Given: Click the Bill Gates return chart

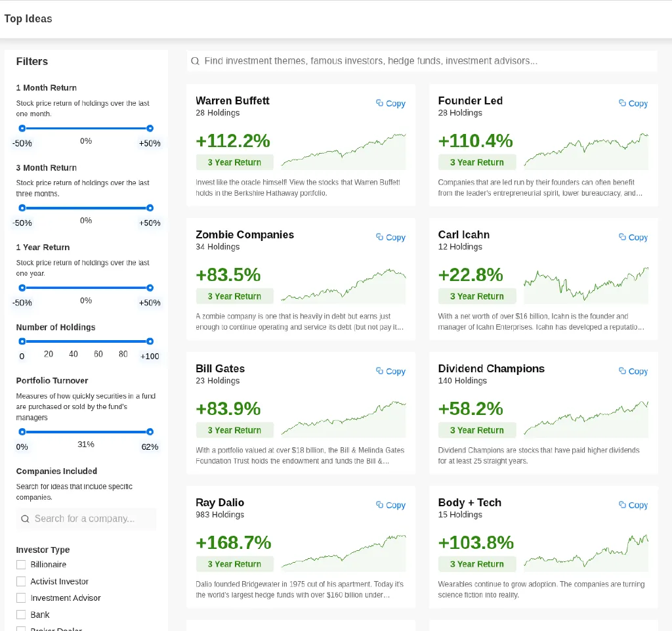Looking at the screenshot, I should click(x=343, y=419).
